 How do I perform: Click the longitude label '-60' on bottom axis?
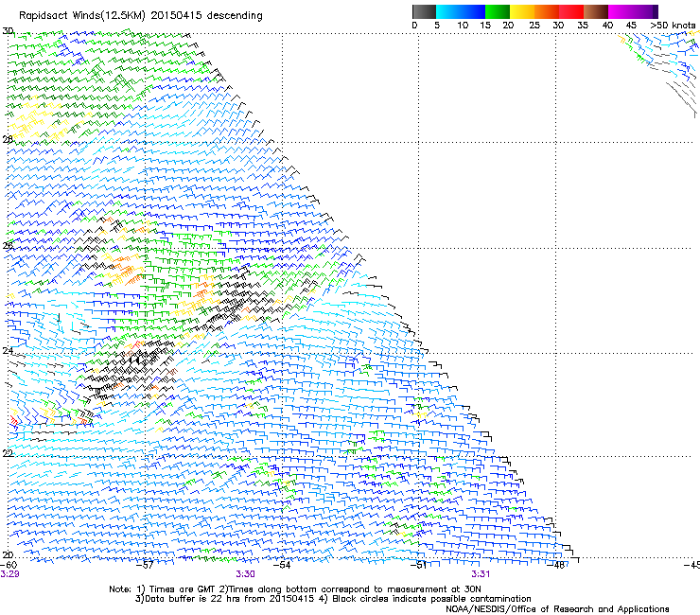(9, 565)
